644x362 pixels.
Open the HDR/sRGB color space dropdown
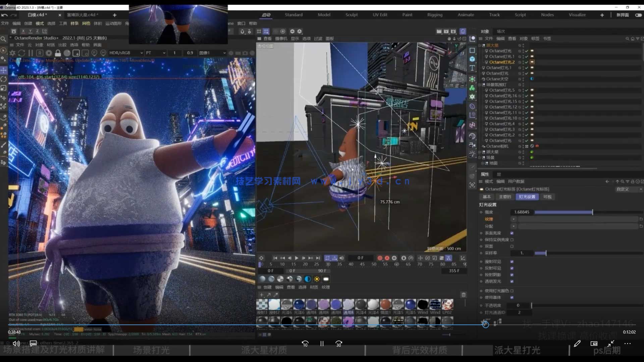(x=126, y=53)
